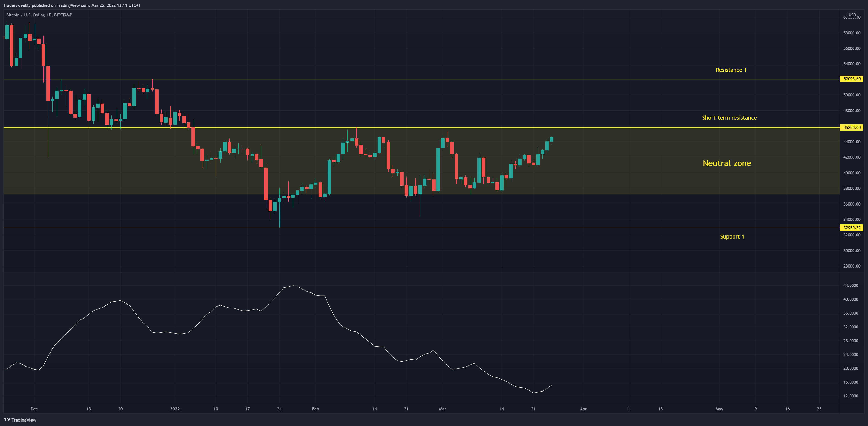The width and height of the screenshot is (868, 426).
Task: Click the 58000.00 price axis value
Action: (852, 33)
